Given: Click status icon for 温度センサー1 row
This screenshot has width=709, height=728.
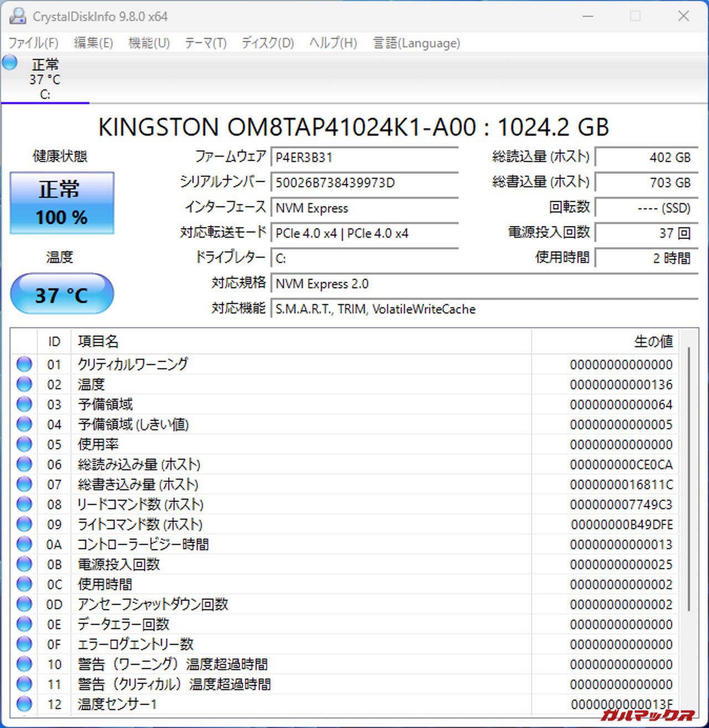Looking at the screenshot, I should coord(24,704).
